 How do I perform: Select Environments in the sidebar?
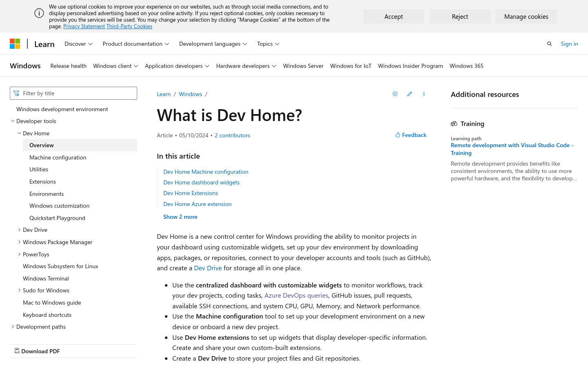[x=47, y=194]
